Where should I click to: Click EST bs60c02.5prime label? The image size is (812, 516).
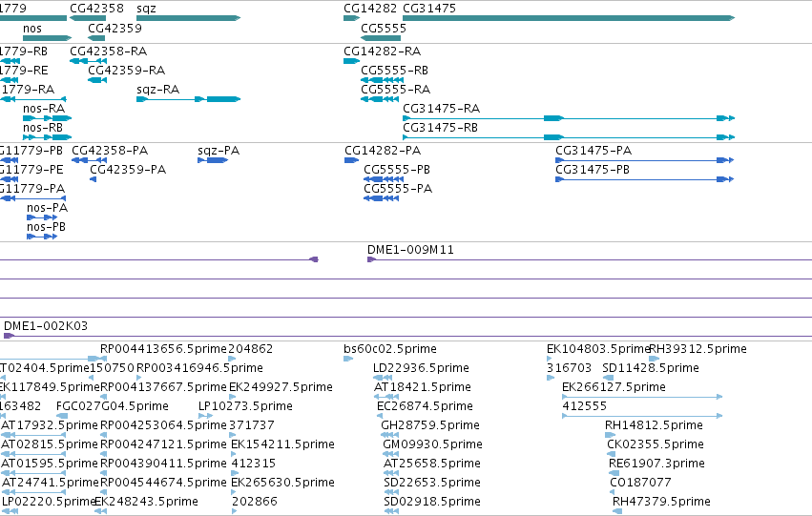390,349
